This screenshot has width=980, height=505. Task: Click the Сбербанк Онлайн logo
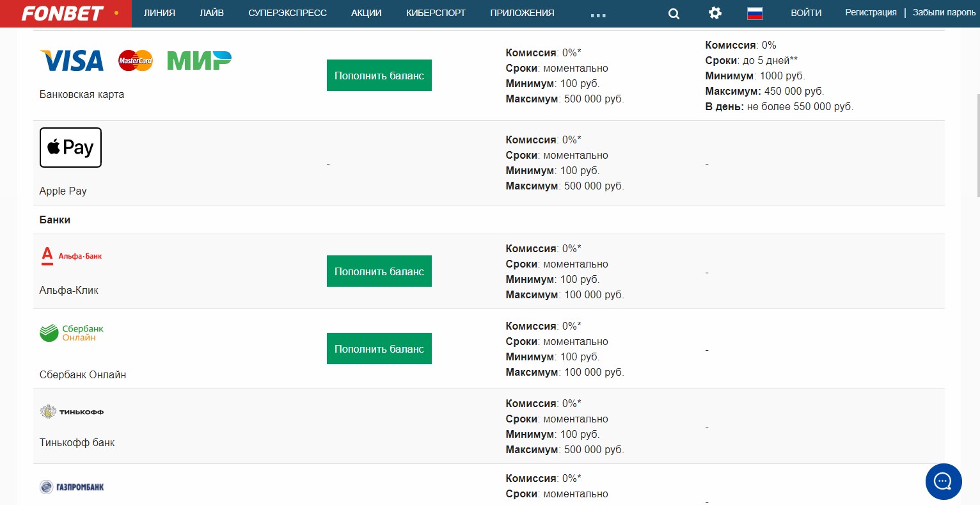coord(72,333)
